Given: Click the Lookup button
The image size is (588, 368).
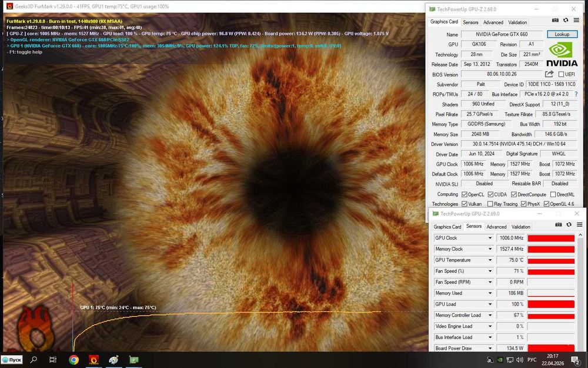Looking at the screenshot, I should coord(562,34).
